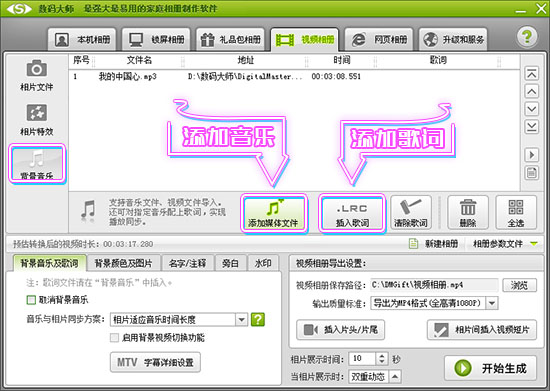Image resolution: width=550 pixels, height=391 pixels.
Task: Open 相片特效 effects sidebar icon
Action: pyautogui.click(x=37, y=120)
